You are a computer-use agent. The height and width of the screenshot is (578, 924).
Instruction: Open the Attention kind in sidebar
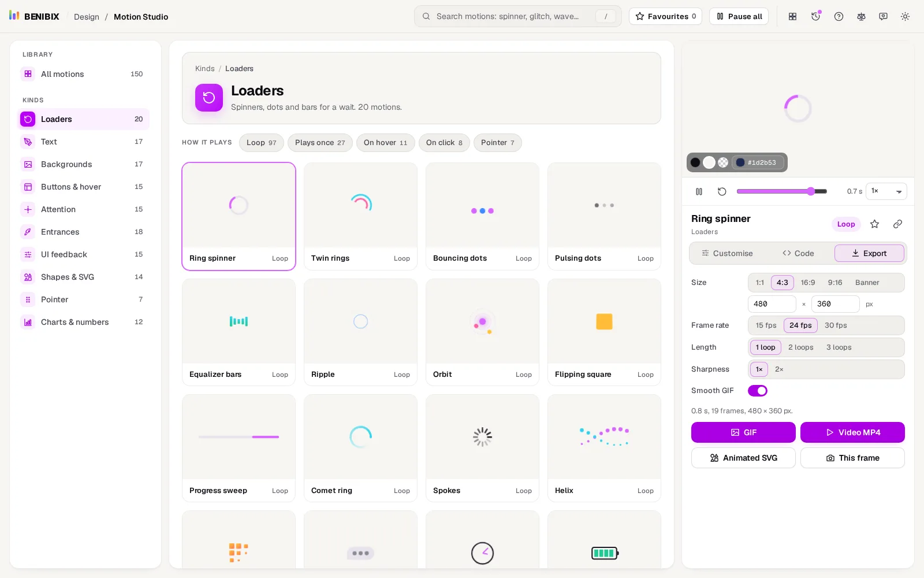(84, 209)
